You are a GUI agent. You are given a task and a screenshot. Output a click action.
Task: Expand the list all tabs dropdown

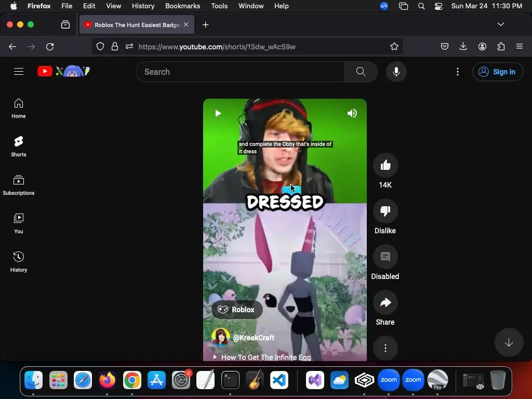click(500, 24)
